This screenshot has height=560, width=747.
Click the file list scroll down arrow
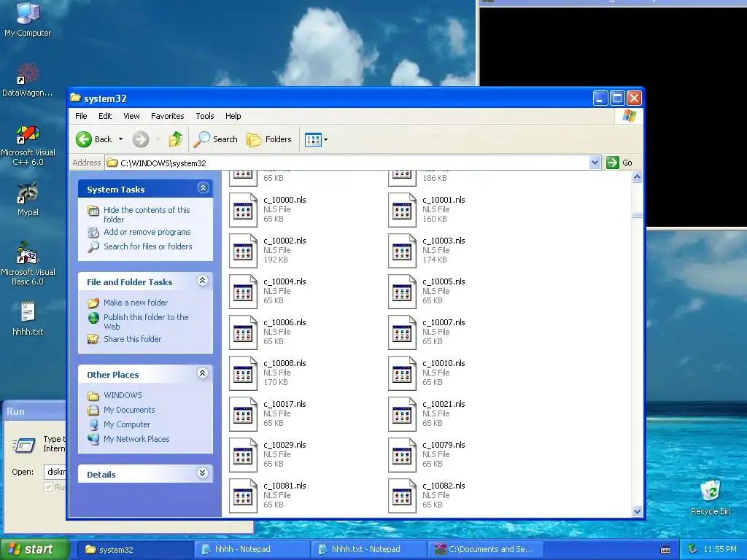[637, 511]
